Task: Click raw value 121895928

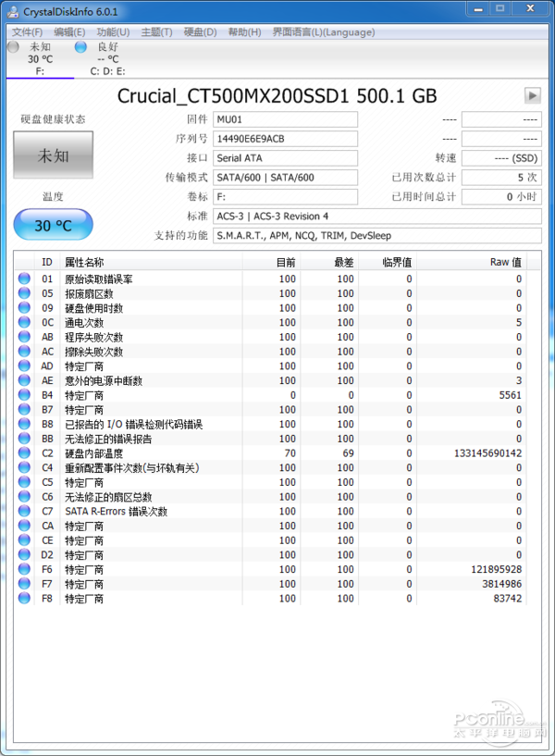Action: (496, 569)
